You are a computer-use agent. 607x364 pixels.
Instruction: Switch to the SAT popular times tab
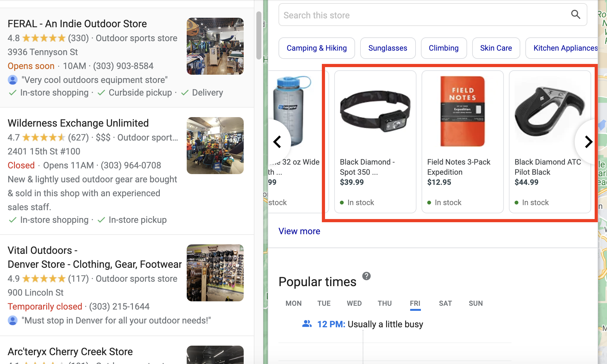[x=445, y=303]
